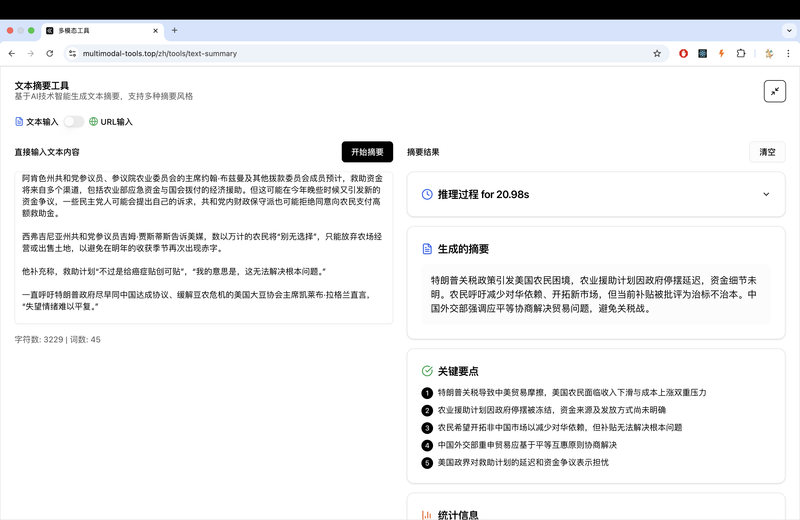Click the 开始摘要 button
The height and width of the screenshot is (520, 800).
(x=367, y=152)
